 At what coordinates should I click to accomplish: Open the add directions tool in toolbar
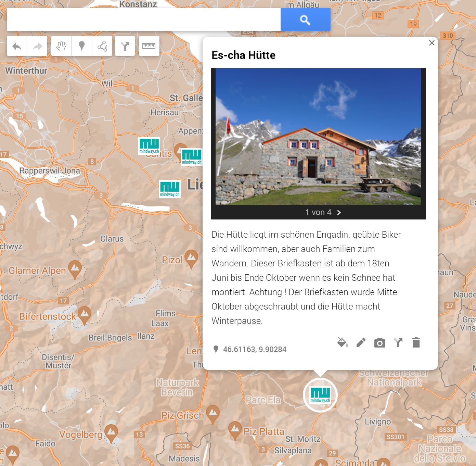pyautogui.click(x=125, y=46)
